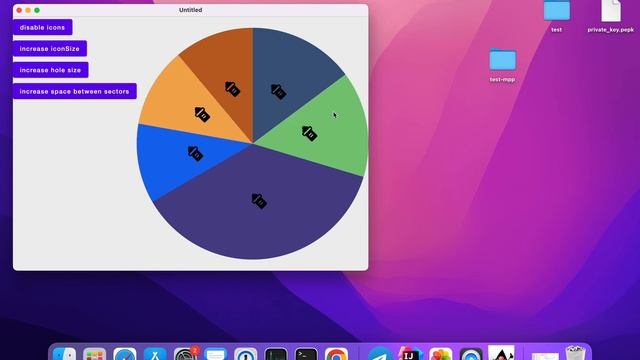This screenshot has width=640, height=360.
Task: Maximize the Untitled window with green button
Action: point(37,10)
